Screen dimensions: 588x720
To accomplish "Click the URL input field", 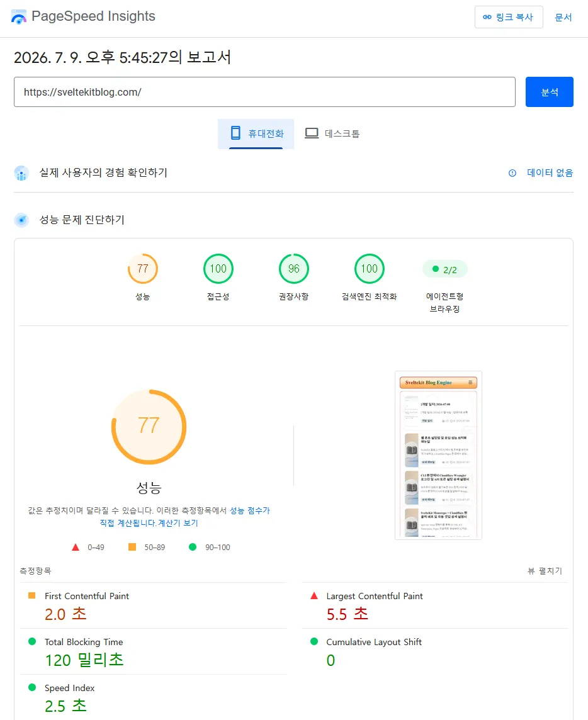I will pyautogui.click(x=264, y=92).
